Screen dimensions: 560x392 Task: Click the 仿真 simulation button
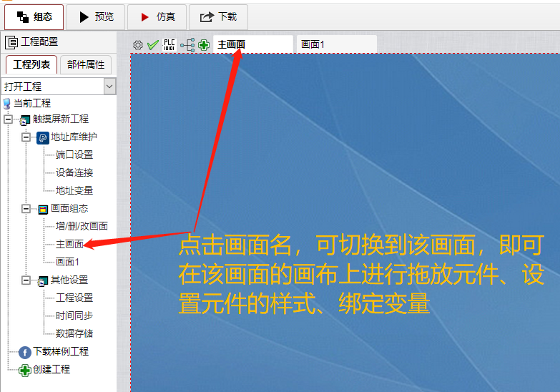coord(157,16)
